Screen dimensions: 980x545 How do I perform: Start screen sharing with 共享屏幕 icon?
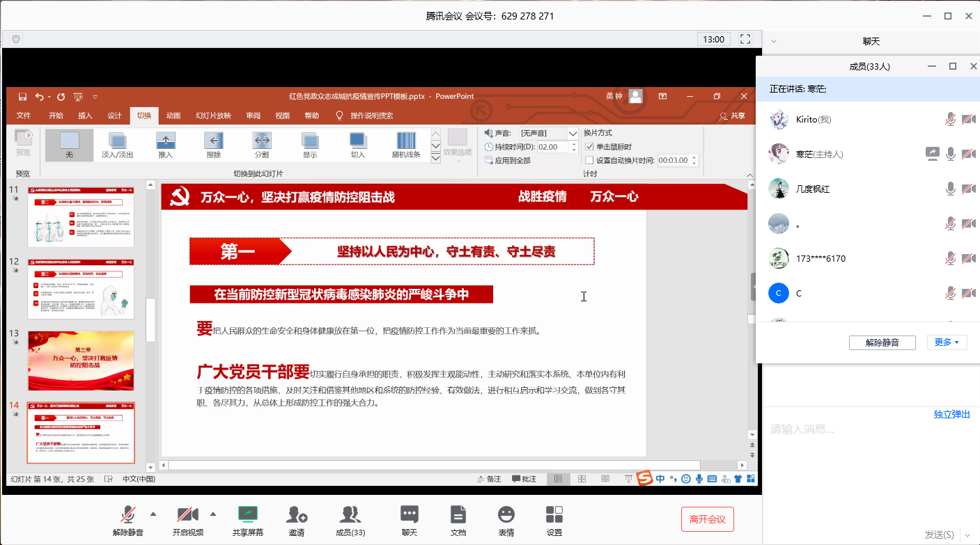(247, 515)
